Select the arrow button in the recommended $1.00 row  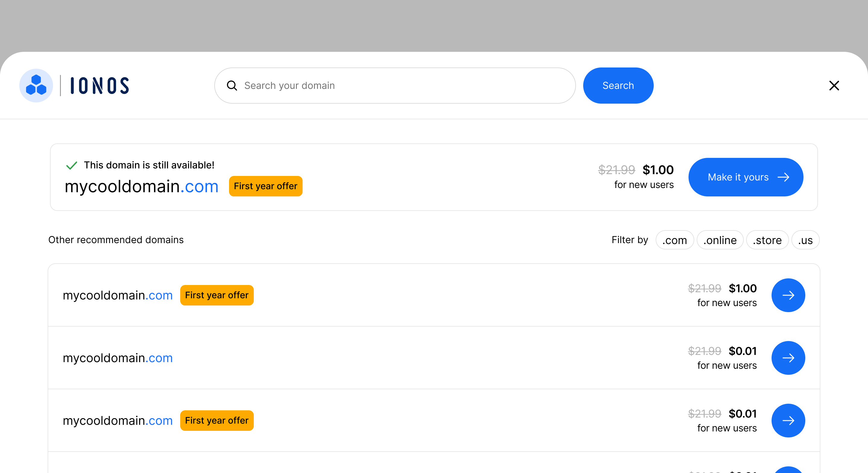click(x=788, y=295)
